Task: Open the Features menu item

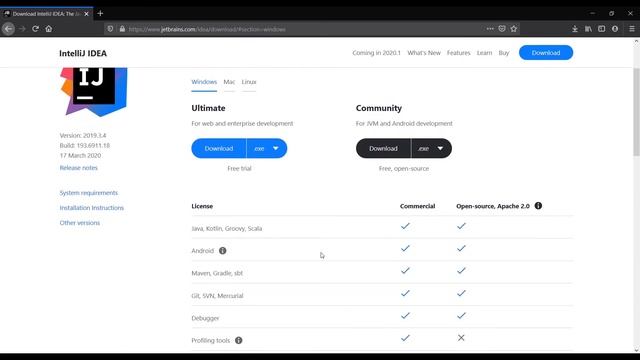Action: [458, 53]
